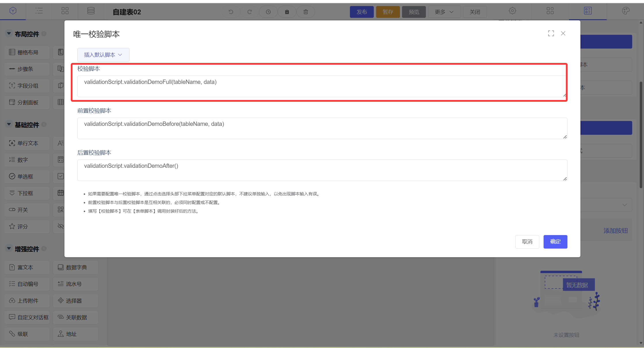Collapse the 增强控件 section

click(x=9, y=249)
